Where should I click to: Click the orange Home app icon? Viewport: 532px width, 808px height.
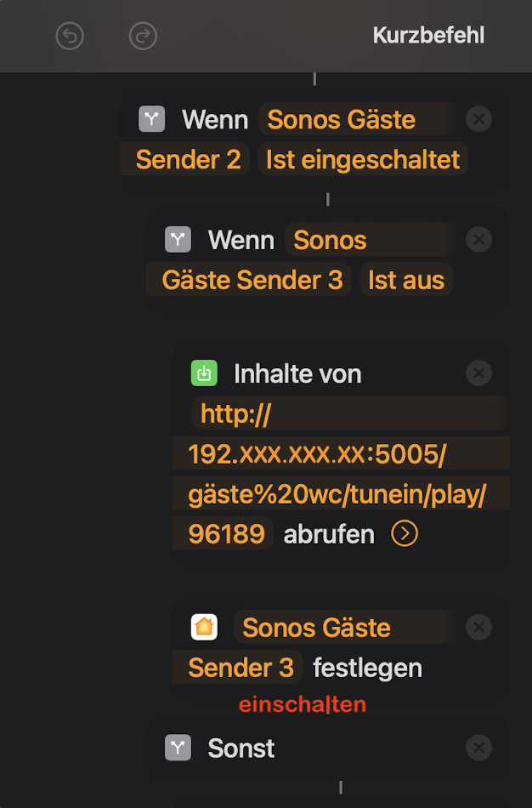[x=204, y=628]
